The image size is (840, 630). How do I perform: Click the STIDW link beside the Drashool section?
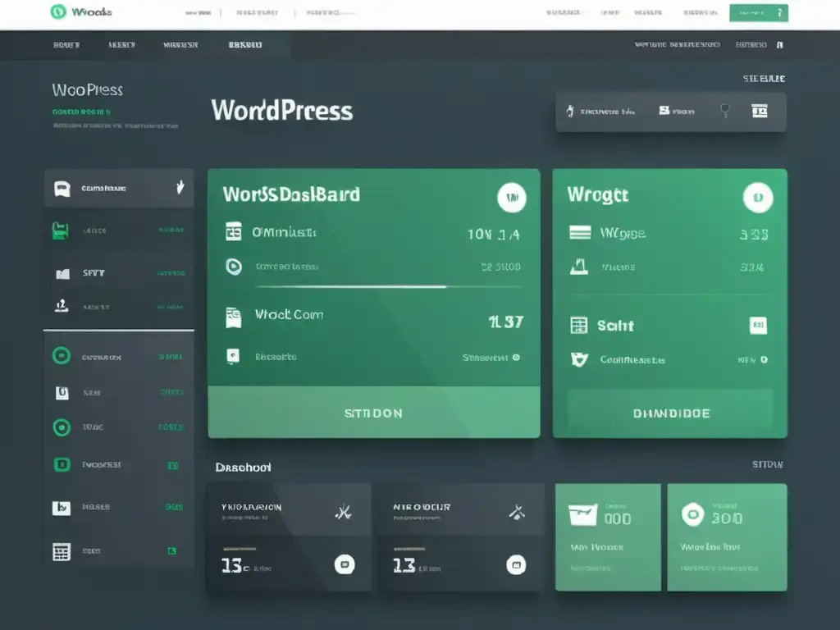(x=767, y=464)
